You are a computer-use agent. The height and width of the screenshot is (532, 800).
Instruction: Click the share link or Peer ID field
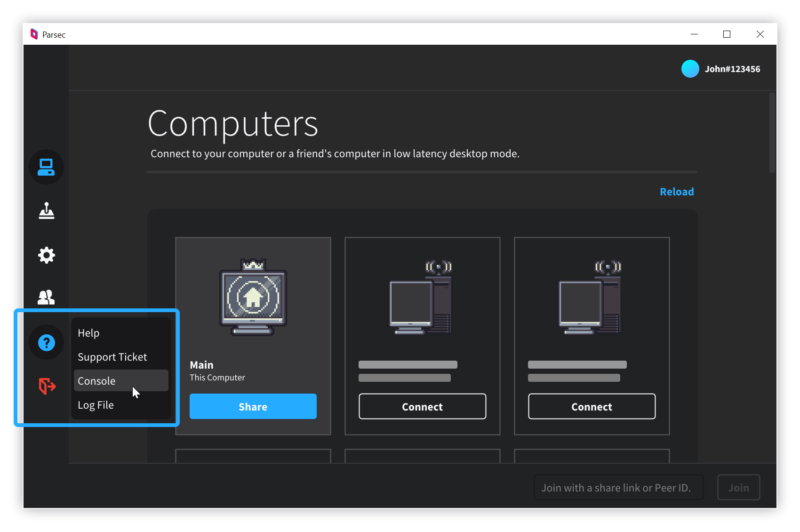[x=618, y=488]
